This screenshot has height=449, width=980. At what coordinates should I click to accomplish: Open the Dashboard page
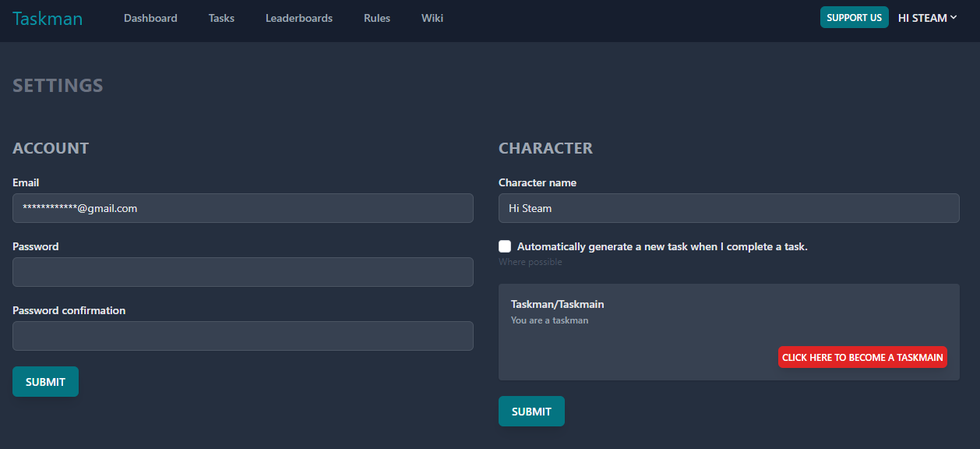(150, 18)
